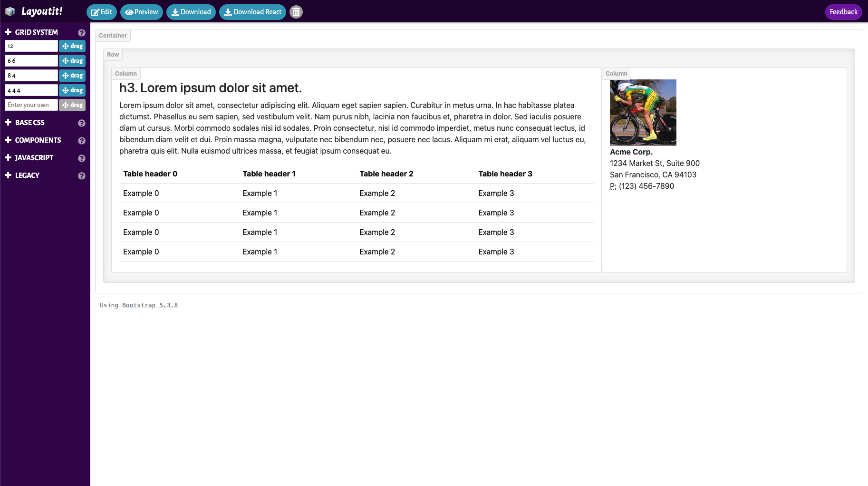
Task: Click '1234 Market St, Suite 900' address
Action: [655, 164]
